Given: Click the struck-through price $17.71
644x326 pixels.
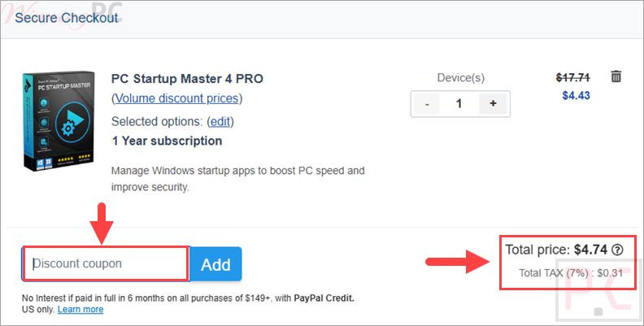Looking at the screenshot, I should coord(573,77).
